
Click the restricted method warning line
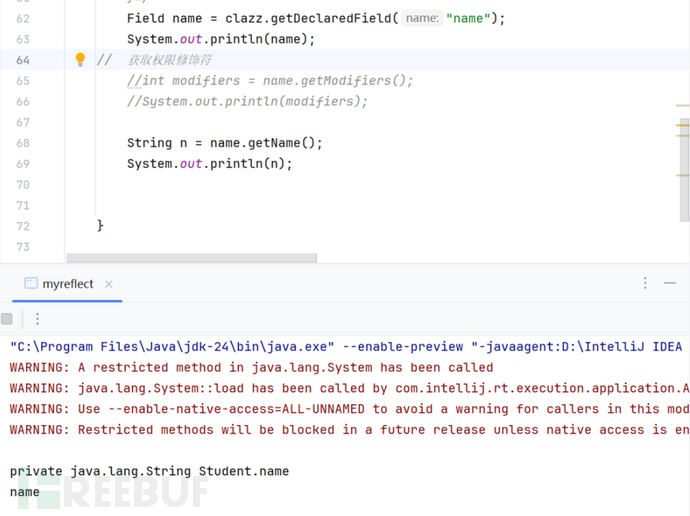click(250, 367)
